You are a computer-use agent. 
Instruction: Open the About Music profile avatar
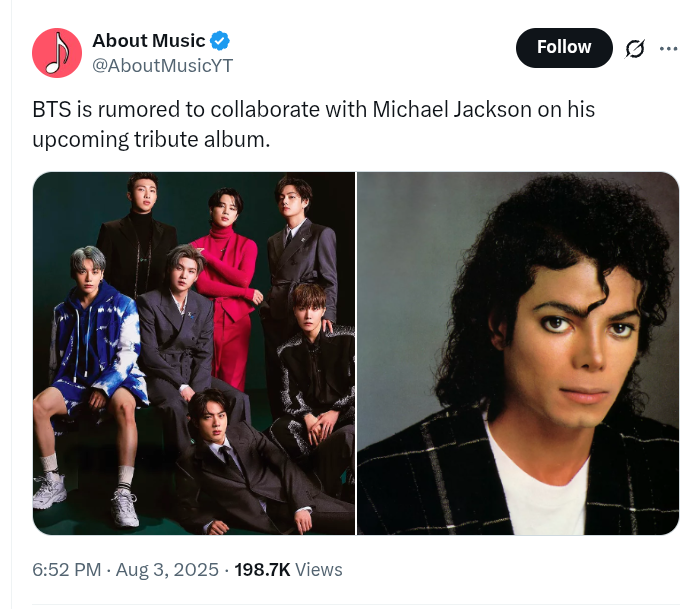(57, 53)
